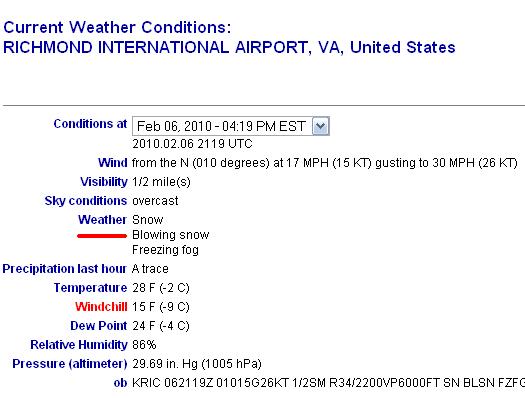The height and width of the screenshot is (398, 525).
Task: Click the Dew Point label
Action: (99, 326)
